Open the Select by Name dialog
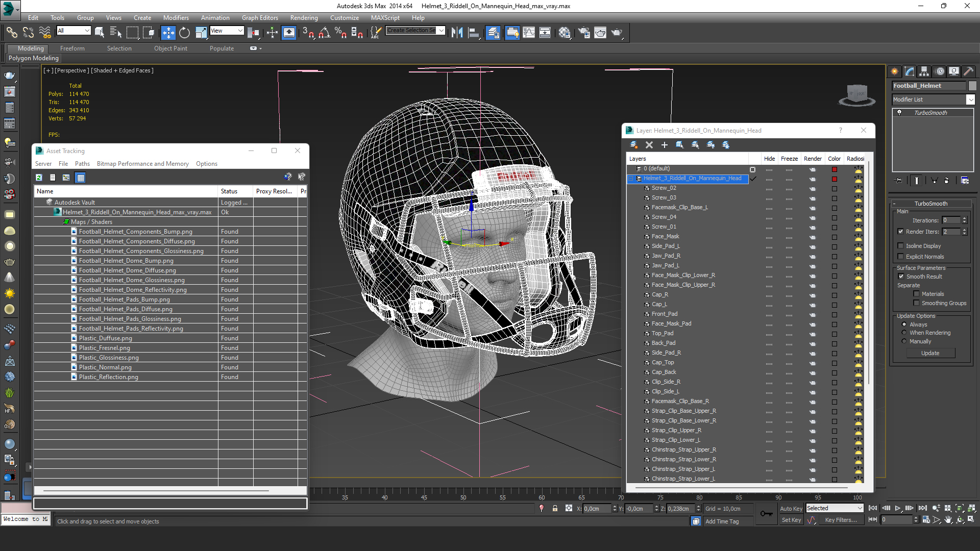Screen dimensions: 980x551 [x=116, y=33]
